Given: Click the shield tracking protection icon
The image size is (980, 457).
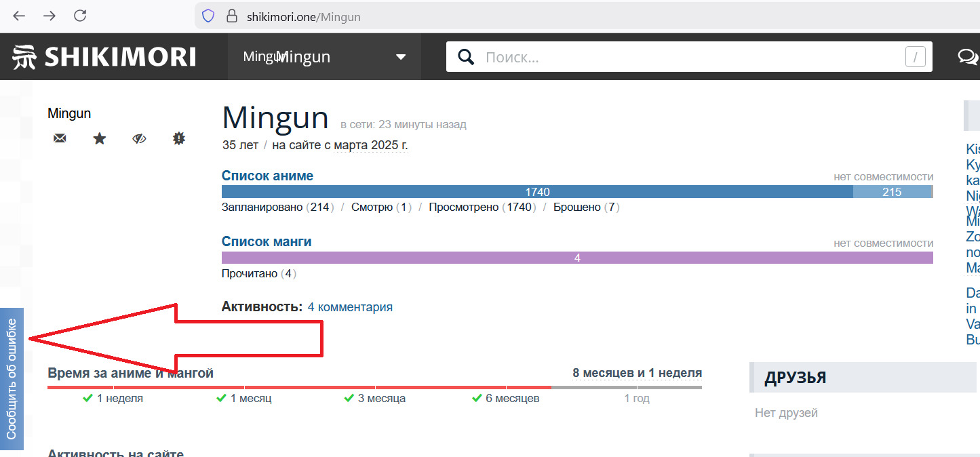Looking at the screenshot, I should 208,16.
